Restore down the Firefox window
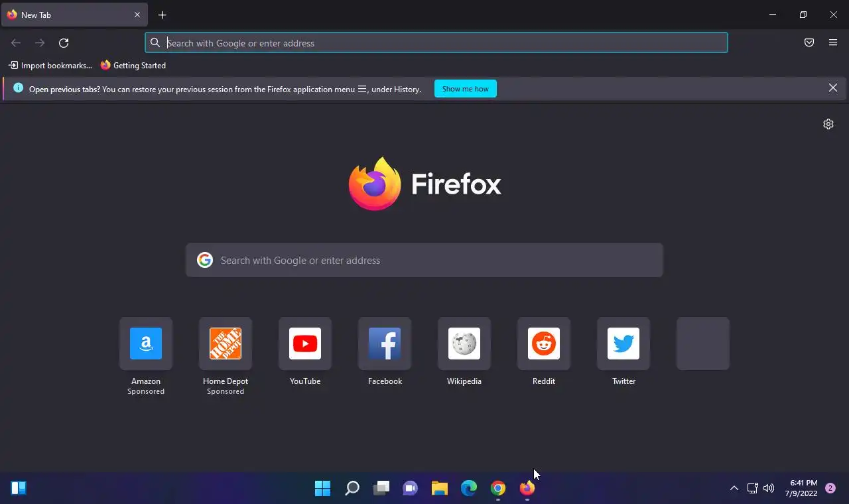Screen dimensions: 849x504 click(803, 15)
